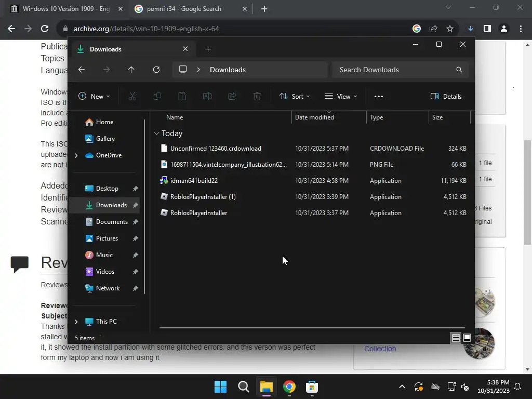
Task: Open the Sort dropdown menu
Action: tap(295, 96)
